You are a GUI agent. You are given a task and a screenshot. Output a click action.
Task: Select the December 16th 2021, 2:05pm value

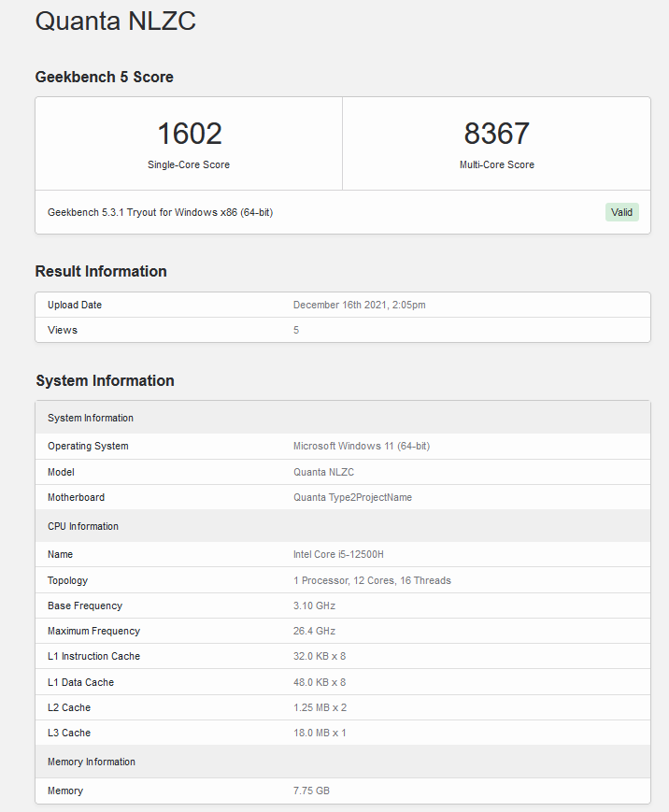pos(360,305)
